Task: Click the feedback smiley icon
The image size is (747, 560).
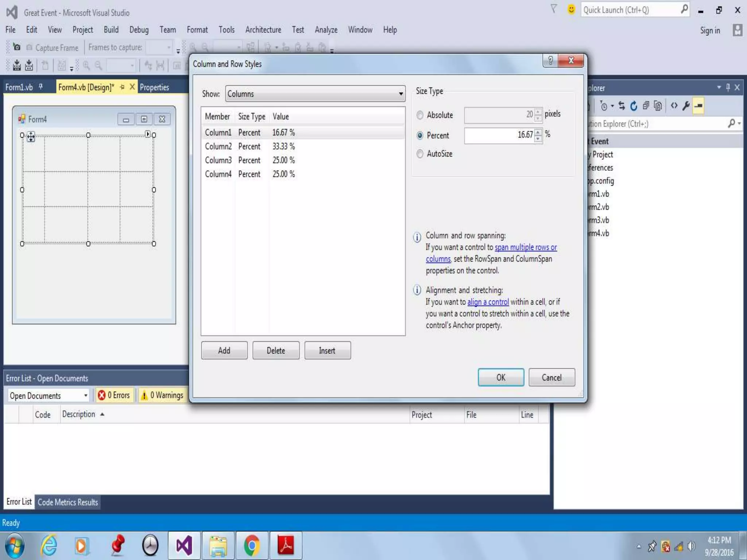Action: [x=571, y=9]
